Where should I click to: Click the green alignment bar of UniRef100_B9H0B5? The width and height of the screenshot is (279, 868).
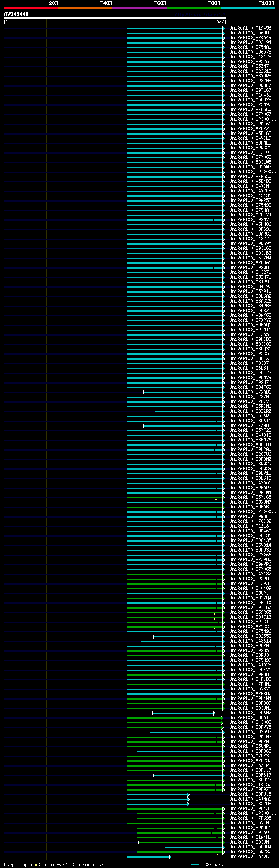tap(176, 507)
